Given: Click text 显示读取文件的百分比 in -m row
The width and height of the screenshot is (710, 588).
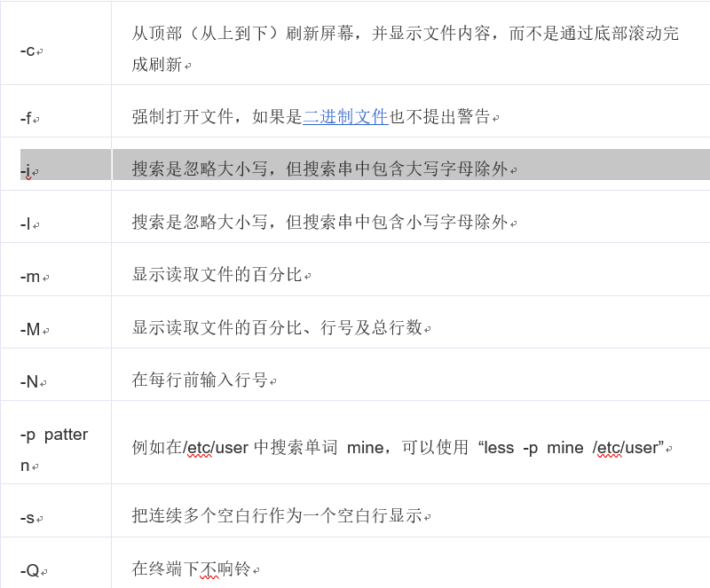Looking at the screenshot, I should pyautogui.click(x=217, y=275).
